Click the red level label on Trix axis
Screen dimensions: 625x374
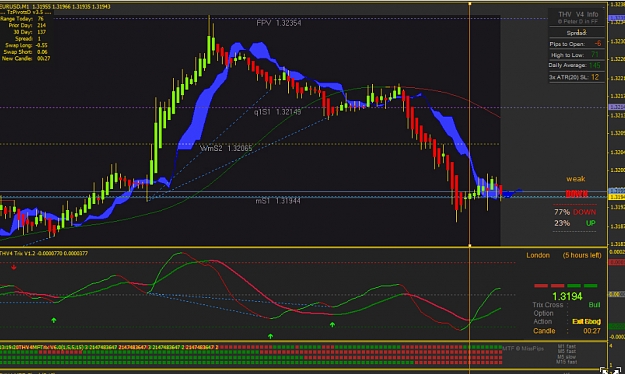[x=617, y=262]
